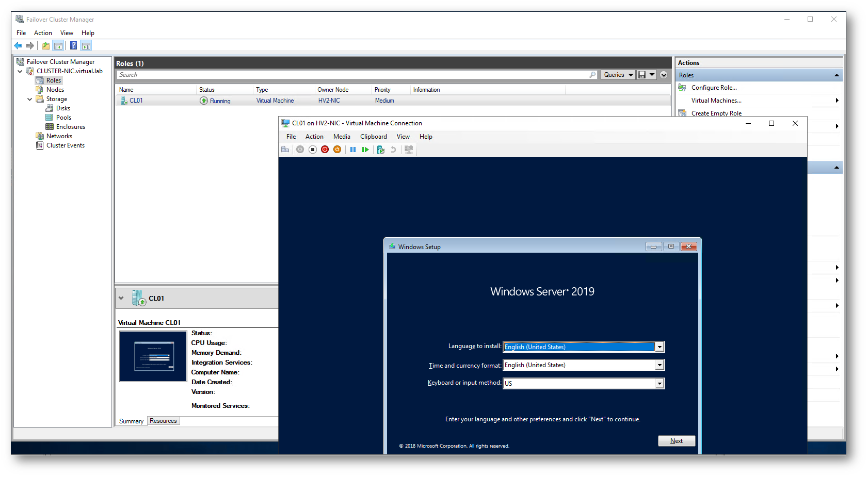Select the CL01 role row
This screenshot has width=868, height=477.
[393, 101]
